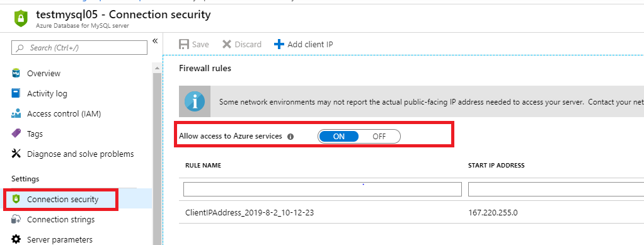Viewport: 644px width, 245px height.
Task: Click the green shield server icon in header
Action: (x=21, y=18)
